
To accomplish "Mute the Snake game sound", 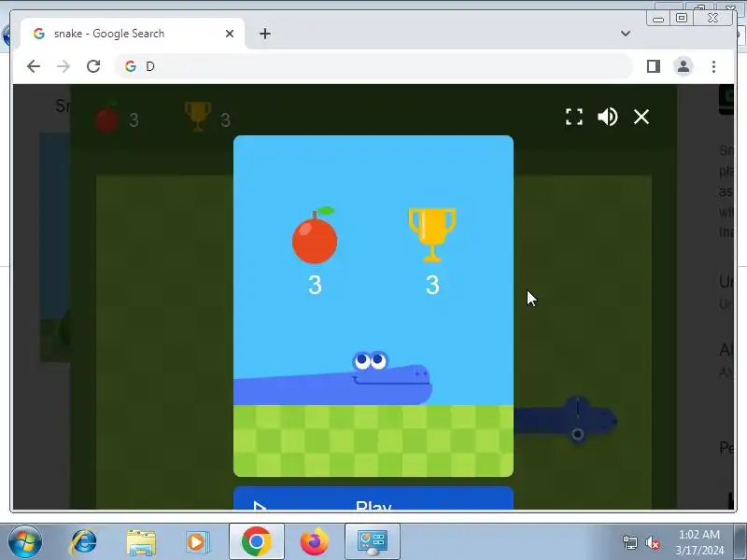I will point(608,117).
